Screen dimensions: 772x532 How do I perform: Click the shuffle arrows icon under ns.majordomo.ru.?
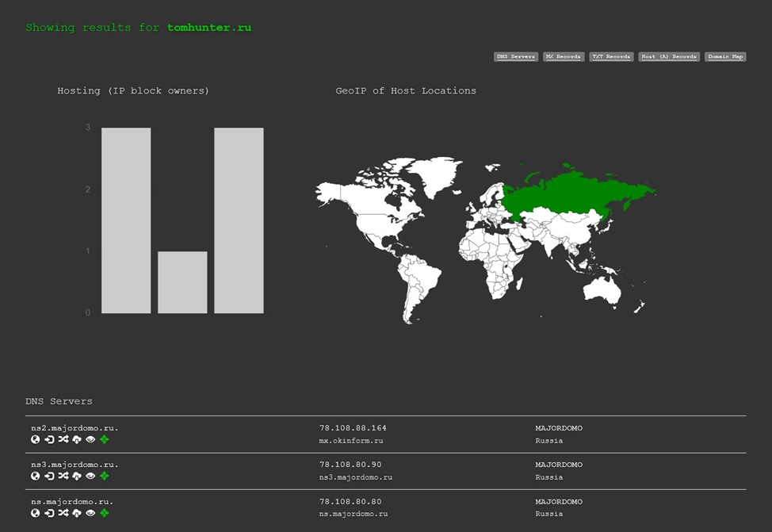coord(63,513)
